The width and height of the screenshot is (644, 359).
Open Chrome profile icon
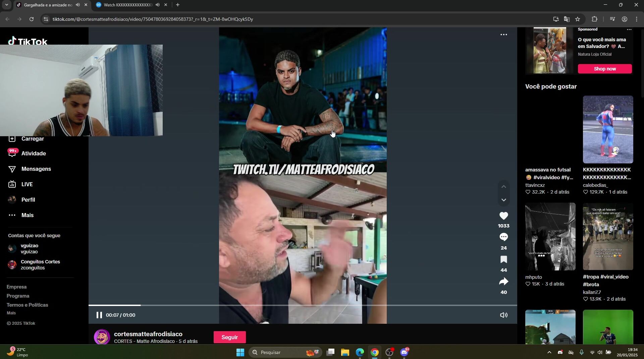pyautogui.click(x=625, y=19)
